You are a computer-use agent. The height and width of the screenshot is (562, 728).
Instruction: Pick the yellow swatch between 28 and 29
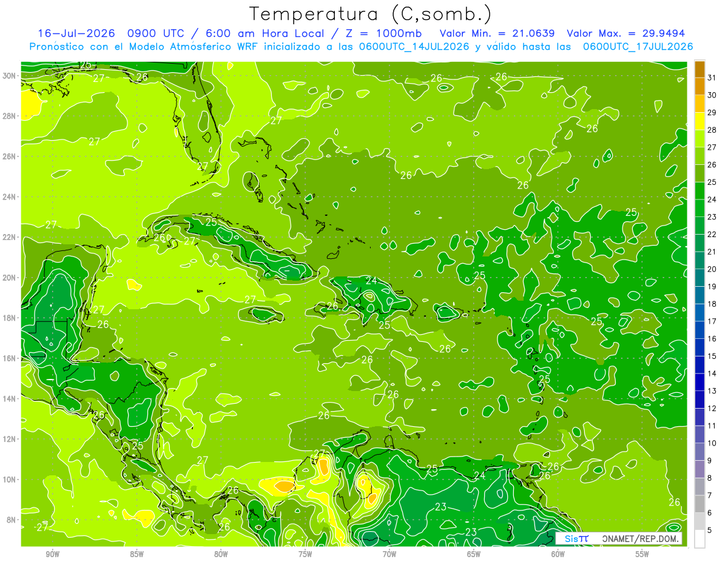pos(699,121)
